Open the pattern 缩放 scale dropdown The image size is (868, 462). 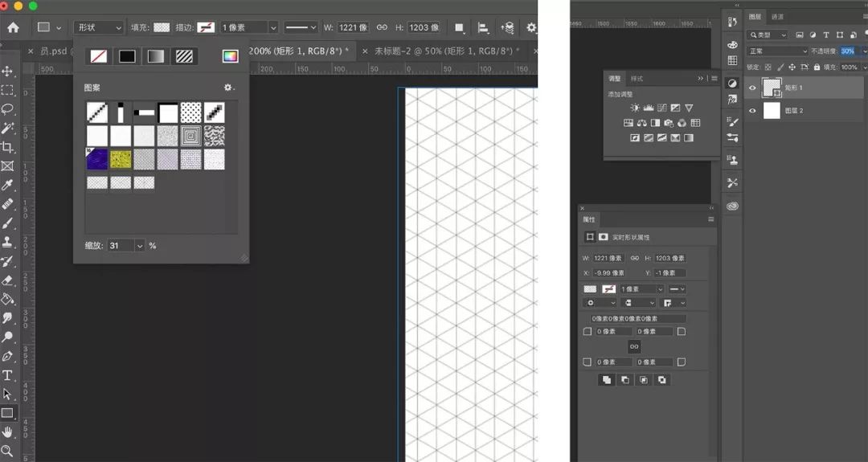[140, 246]
